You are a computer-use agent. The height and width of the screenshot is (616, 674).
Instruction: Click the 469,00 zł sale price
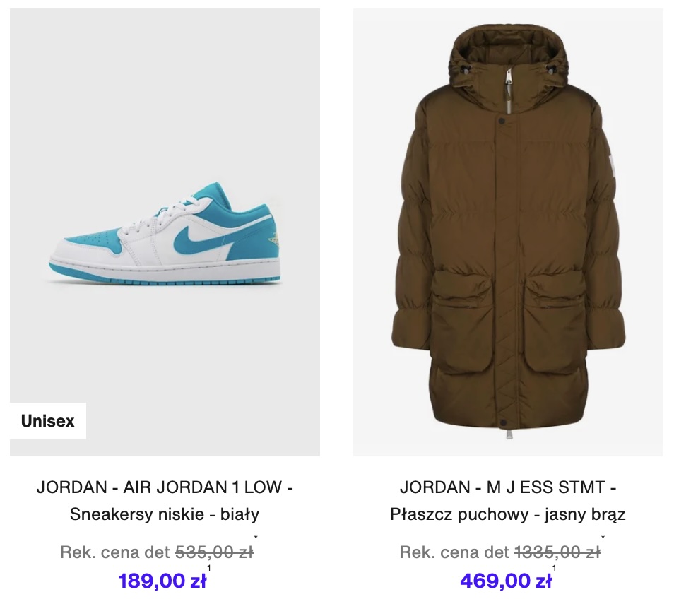click(x=506, y=581)
